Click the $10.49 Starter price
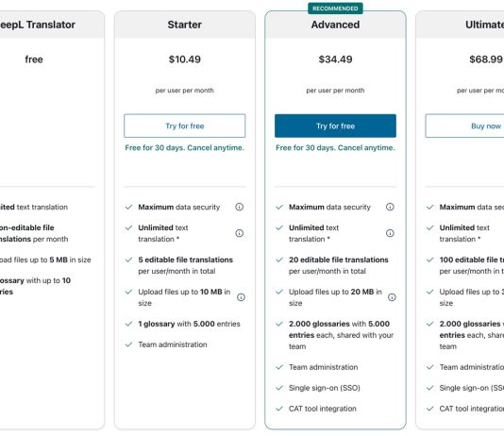 (x=184, y=59)
